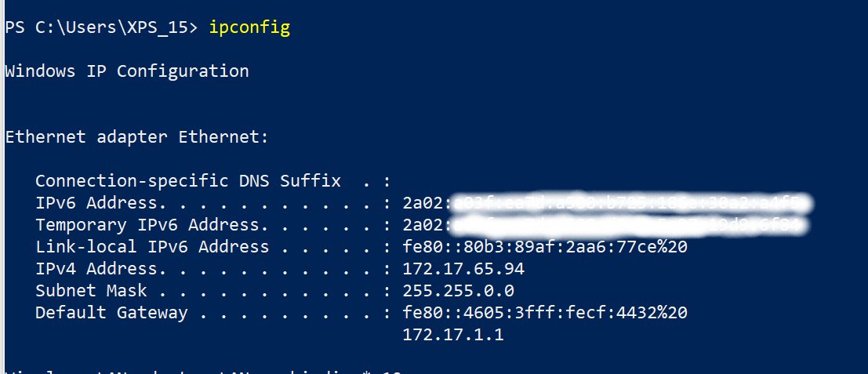Click the Default Gateway label
The width and height of the screenshot is (868, 374).
tap(111, 313)
